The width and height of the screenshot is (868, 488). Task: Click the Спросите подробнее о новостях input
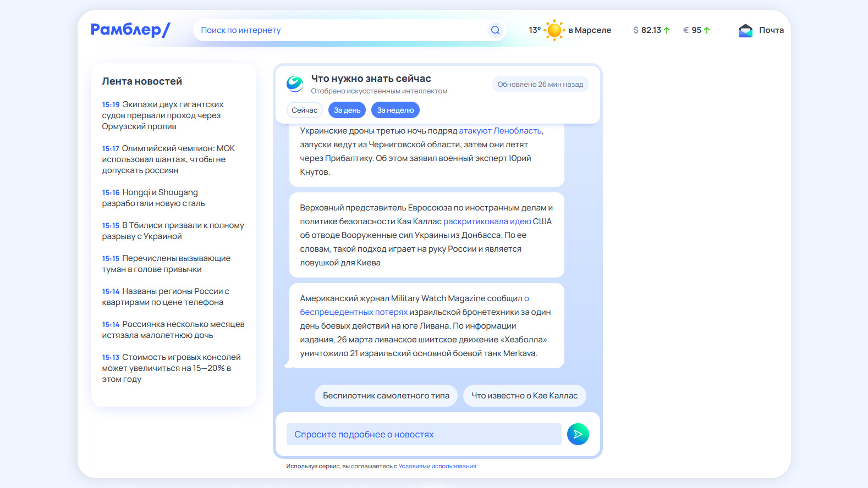click(x=424, y=434)
